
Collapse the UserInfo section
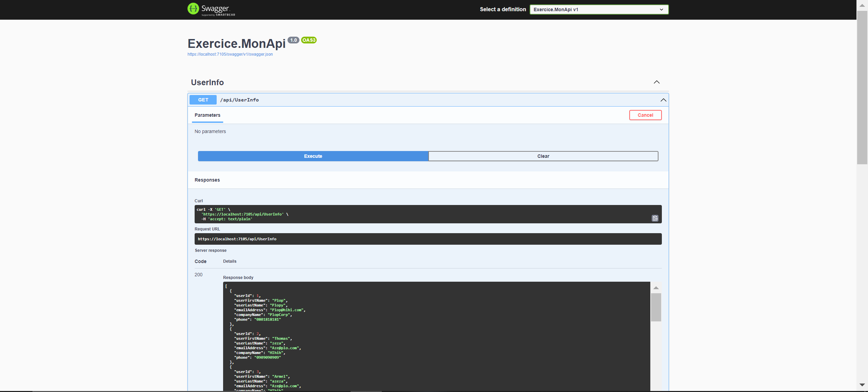(x=657, y=82)
